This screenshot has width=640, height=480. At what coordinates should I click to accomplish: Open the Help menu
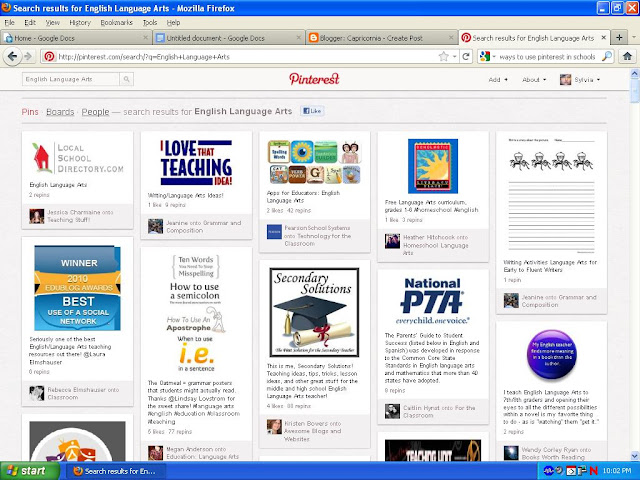click(173, 22)
